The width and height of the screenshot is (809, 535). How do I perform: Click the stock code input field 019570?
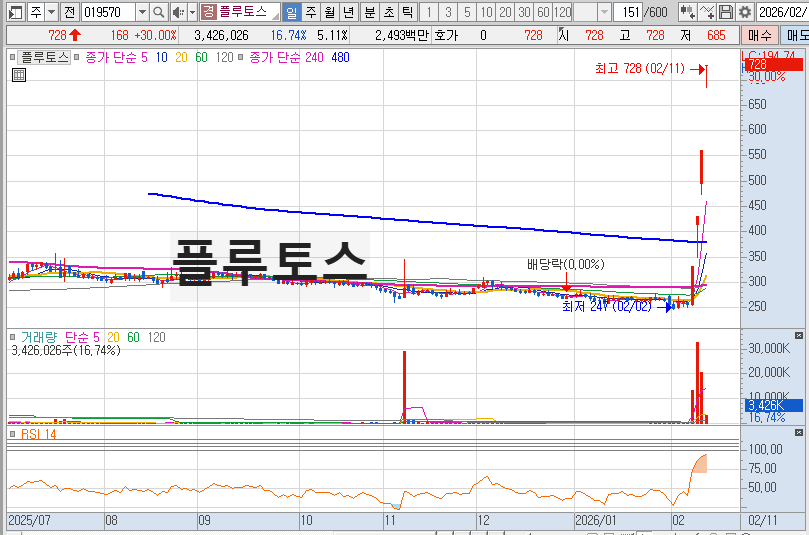click(x=108, y=12)
